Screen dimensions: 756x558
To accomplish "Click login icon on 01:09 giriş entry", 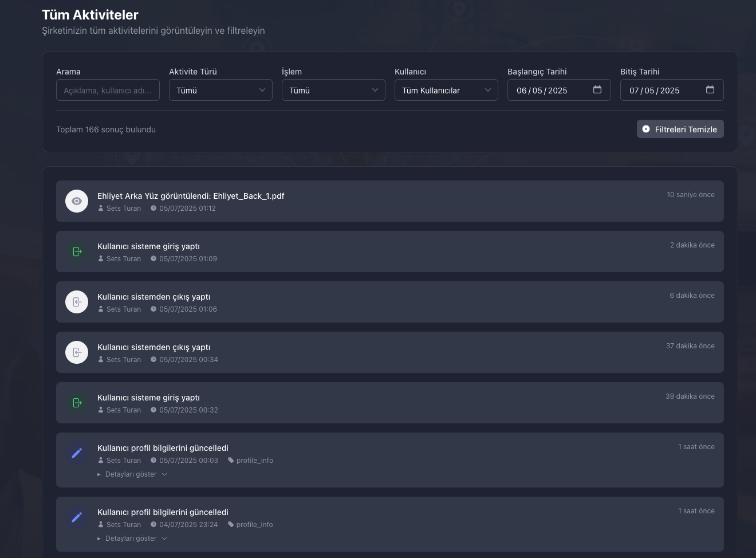I will [x=77, y=252].
